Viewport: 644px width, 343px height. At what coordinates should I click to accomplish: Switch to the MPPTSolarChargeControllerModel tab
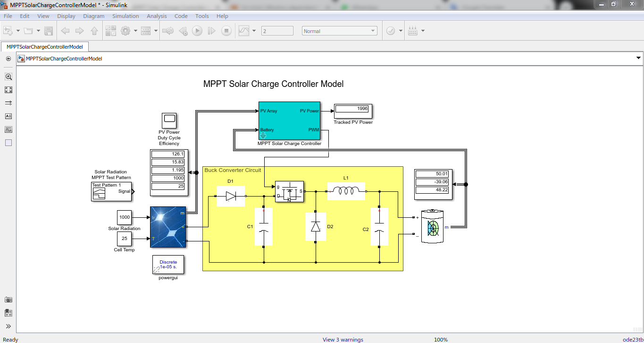(45, 47)
